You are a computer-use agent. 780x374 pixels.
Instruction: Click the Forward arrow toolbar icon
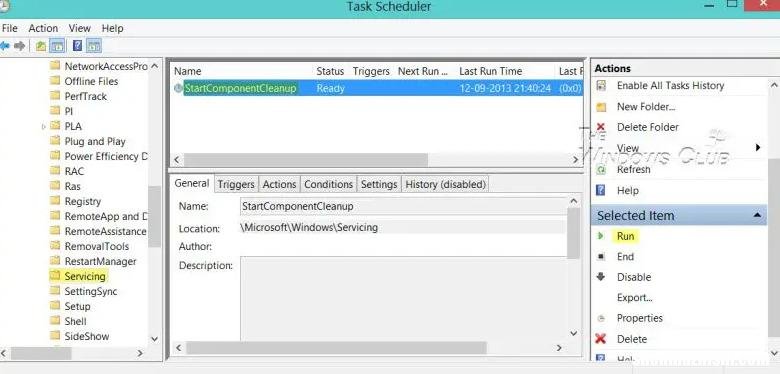19,46
